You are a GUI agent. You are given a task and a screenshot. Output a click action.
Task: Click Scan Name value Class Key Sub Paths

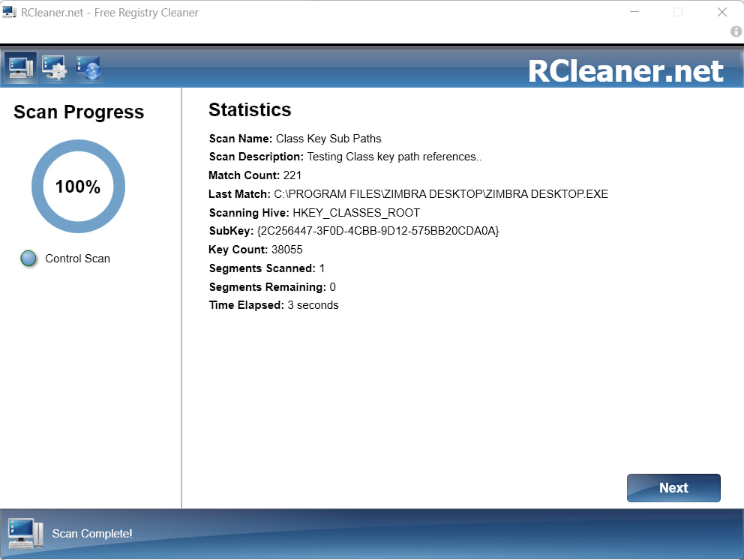pos(328,139)
